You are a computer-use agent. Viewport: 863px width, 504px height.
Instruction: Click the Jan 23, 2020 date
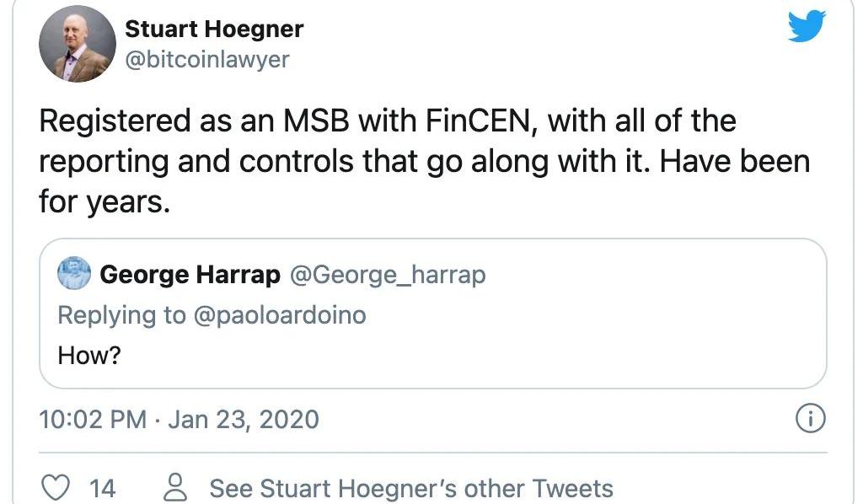[244, 419]
